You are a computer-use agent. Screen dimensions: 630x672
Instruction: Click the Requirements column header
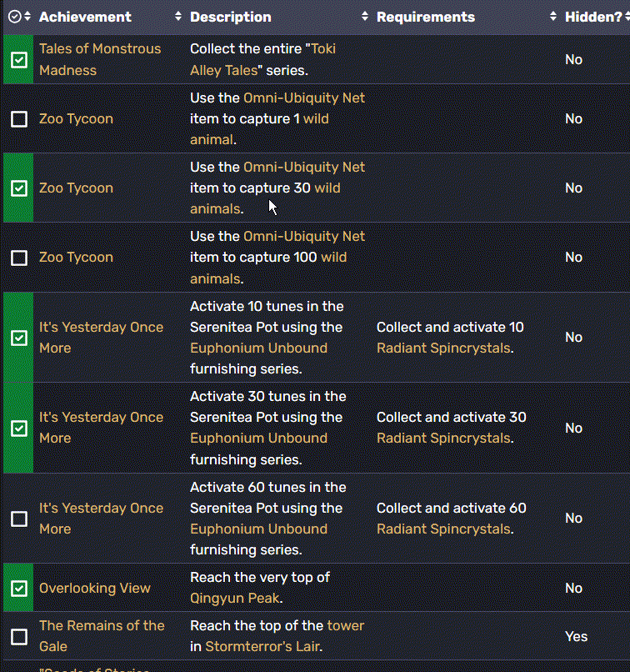[426, 17]
